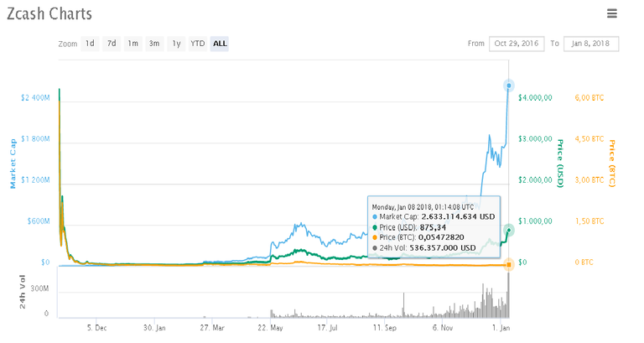Click the '22. May' date label
The width and height of the screenshot is (644, 343).
[x=270, y=328]
